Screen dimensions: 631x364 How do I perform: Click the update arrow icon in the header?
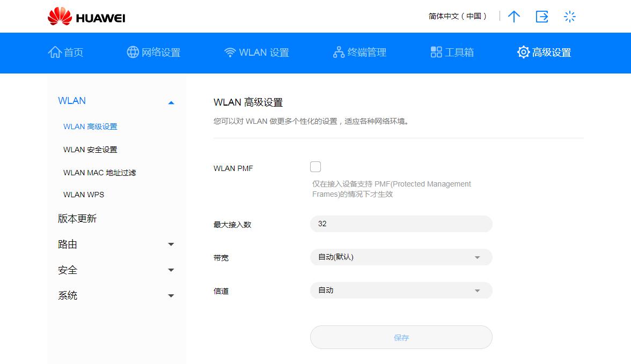(513, 17)
